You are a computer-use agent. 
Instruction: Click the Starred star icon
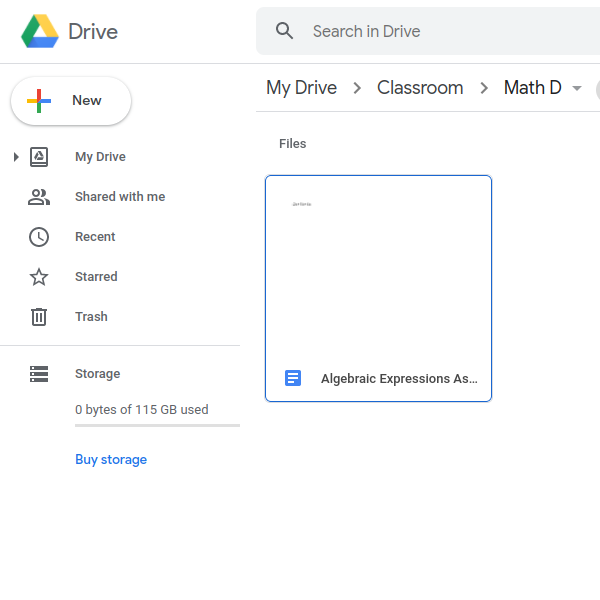pyautogui.click(x=39, y=277)
